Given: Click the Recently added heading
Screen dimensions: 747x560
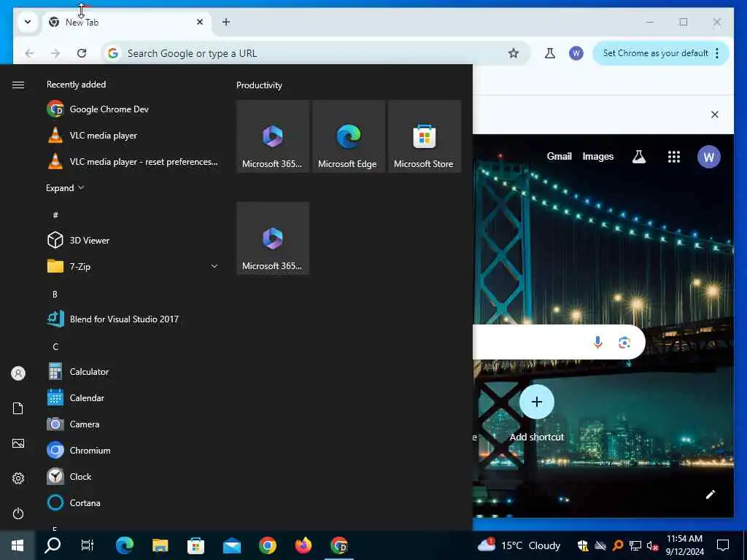Looking at the screenshot, I should [x=76, y=85].
